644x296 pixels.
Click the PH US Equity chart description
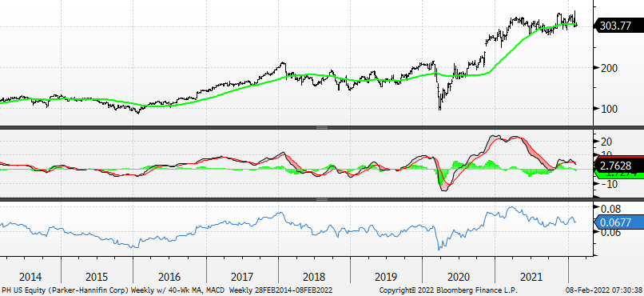click(x=167, y=290)
